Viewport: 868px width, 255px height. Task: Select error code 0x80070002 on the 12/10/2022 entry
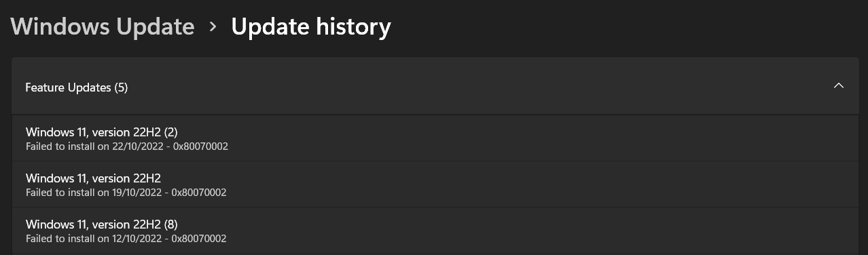pyautogui.click(x=199, y=239)
